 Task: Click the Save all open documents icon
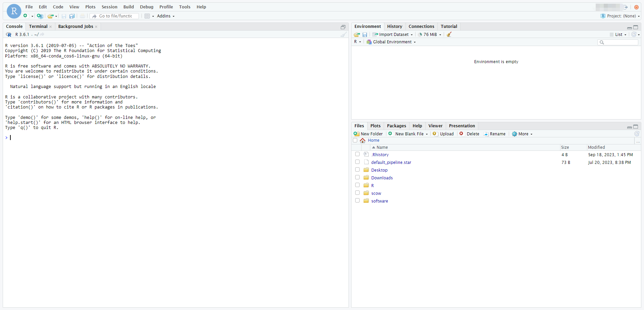(x=72, y=16)
